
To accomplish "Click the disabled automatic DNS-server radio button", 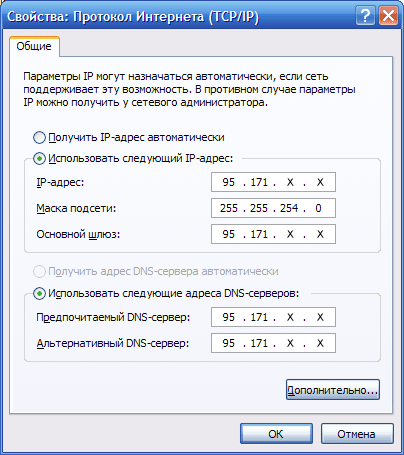I will click(39, 272).
